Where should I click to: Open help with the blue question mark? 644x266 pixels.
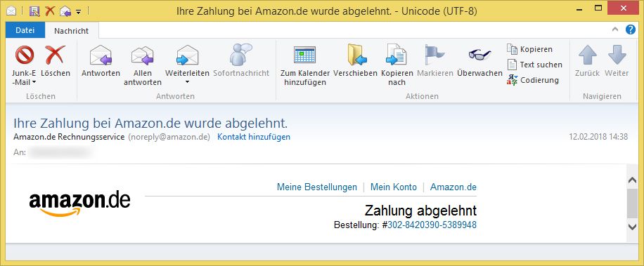(631, 29)
